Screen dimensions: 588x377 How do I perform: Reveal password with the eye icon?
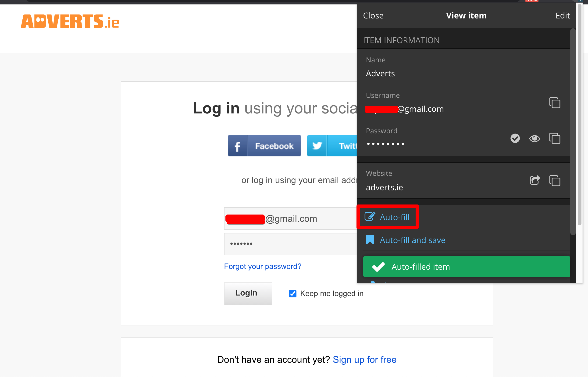pos(534,139)
